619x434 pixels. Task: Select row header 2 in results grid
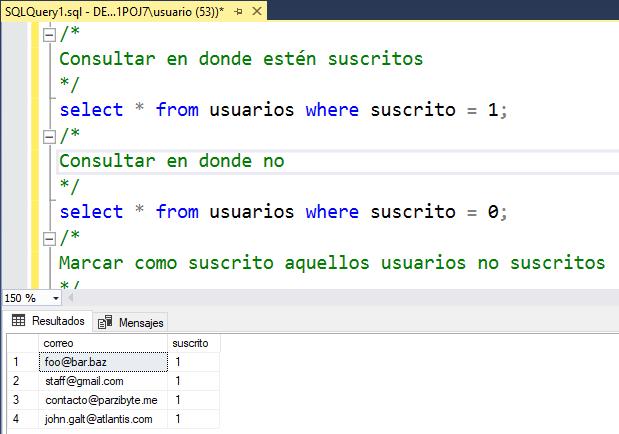click(x=23, y=381)
